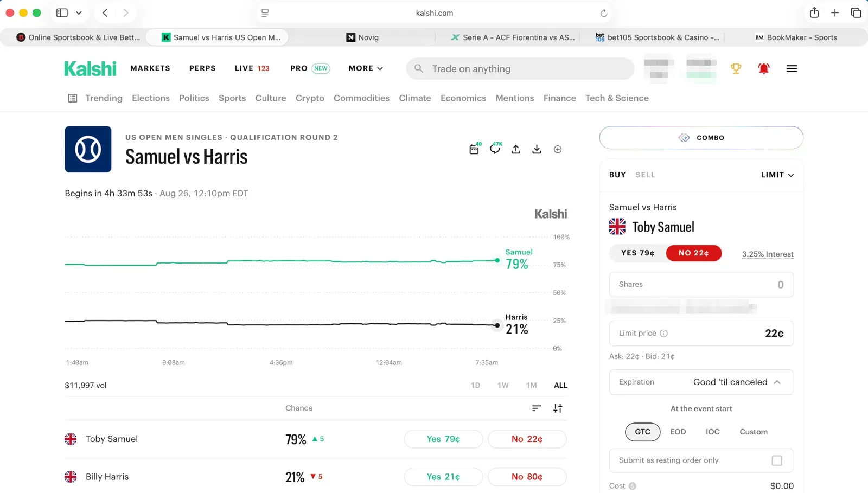Click the tennis ball market thumbnail

(88, 149)
